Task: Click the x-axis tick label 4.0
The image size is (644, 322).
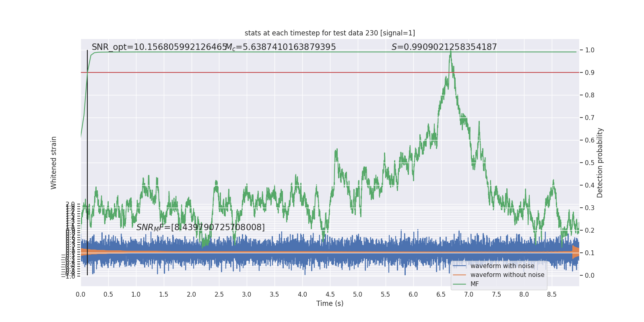Action: (x=302, y=295)
